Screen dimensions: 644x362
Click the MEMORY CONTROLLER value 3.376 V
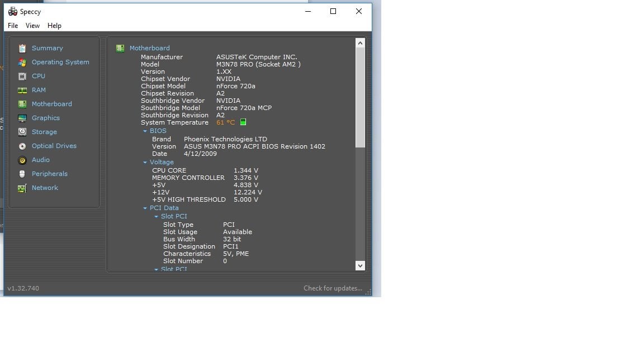246,178
